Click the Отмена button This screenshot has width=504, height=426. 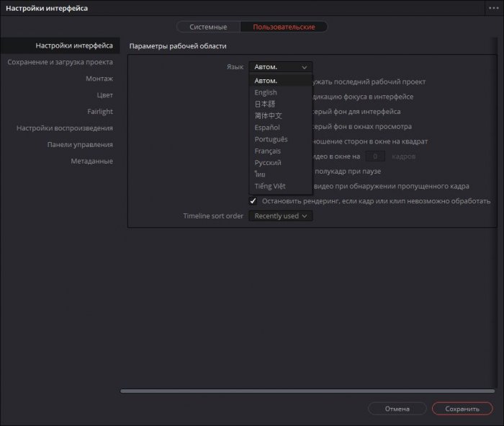pyautogui.click(x=397, y=409)
